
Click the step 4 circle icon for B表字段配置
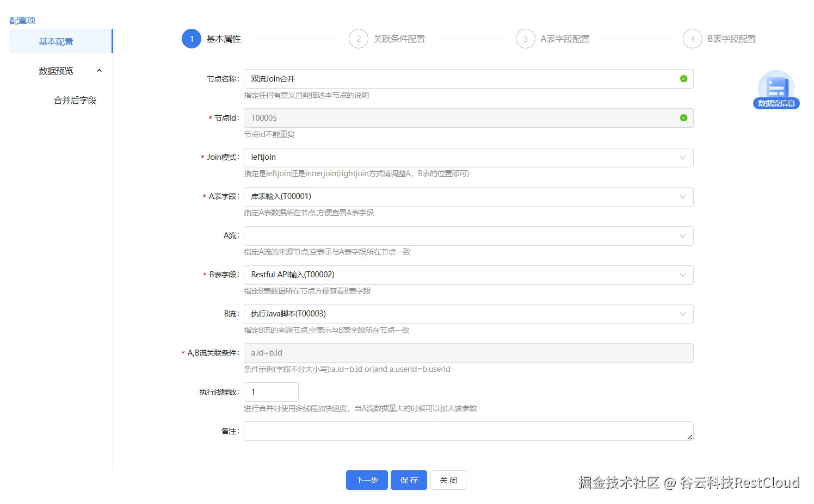[x=693, y=39]
